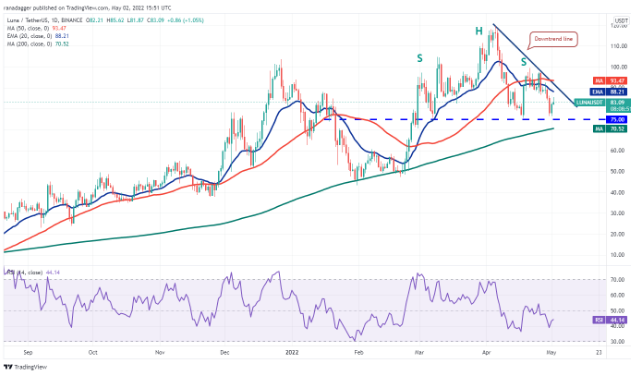Click the blue EMA 88.21 price tag

pyautogui.click(x=610, y=92)
